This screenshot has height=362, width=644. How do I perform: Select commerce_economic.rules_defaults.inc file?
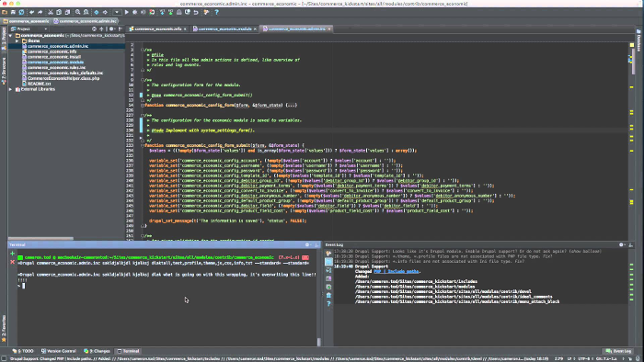click(65, 73)
